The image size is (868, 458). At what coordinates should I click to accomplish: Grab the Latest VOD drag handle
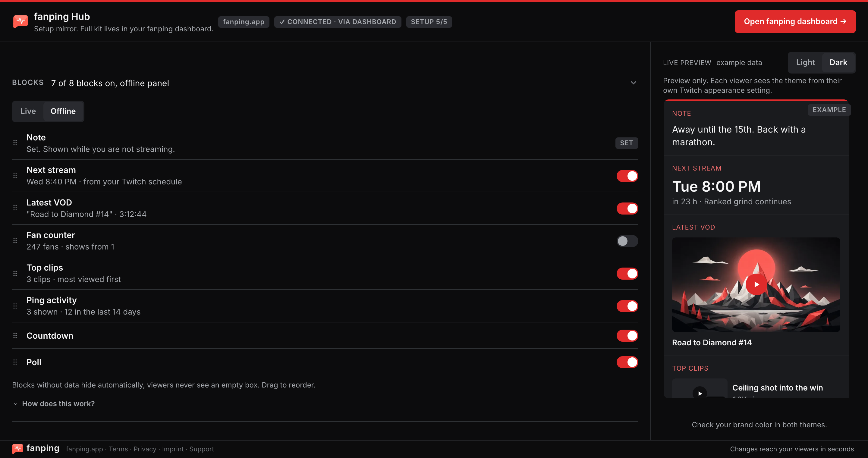[x=15, y=208]
